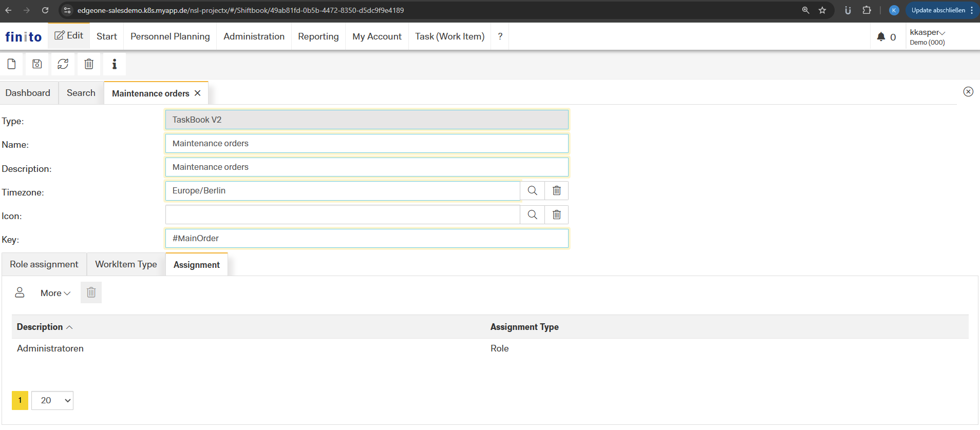Click the Edit button
Screen dimensions: 980x430
click(x=69, y=36)
